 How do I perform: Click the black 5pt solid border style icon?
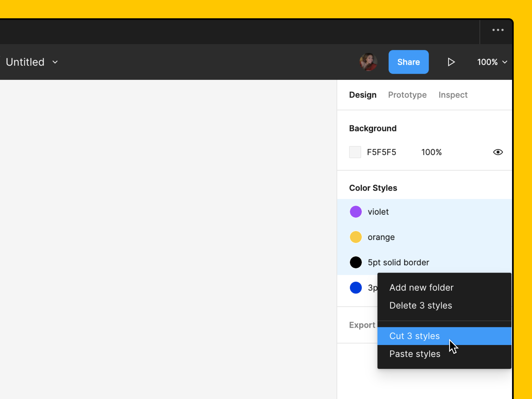pyautogui.click(x=356, y=262)
